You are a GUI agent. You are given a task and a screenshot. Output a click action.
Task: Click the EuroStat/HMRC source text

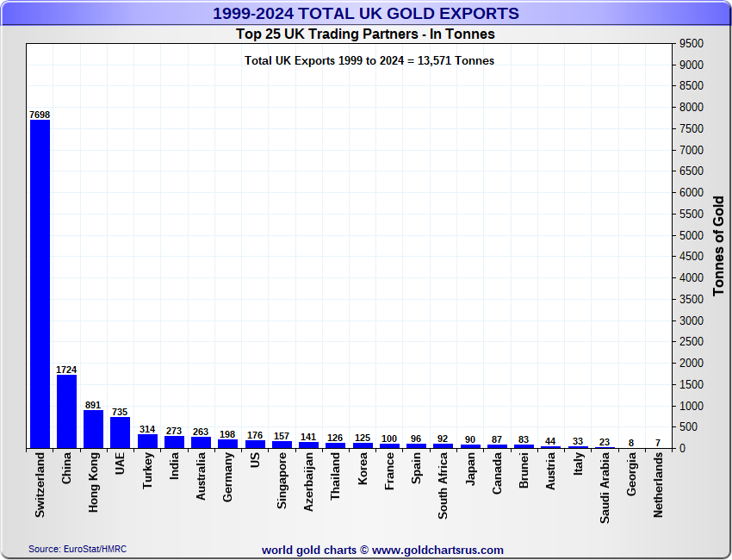pos(77,549)
